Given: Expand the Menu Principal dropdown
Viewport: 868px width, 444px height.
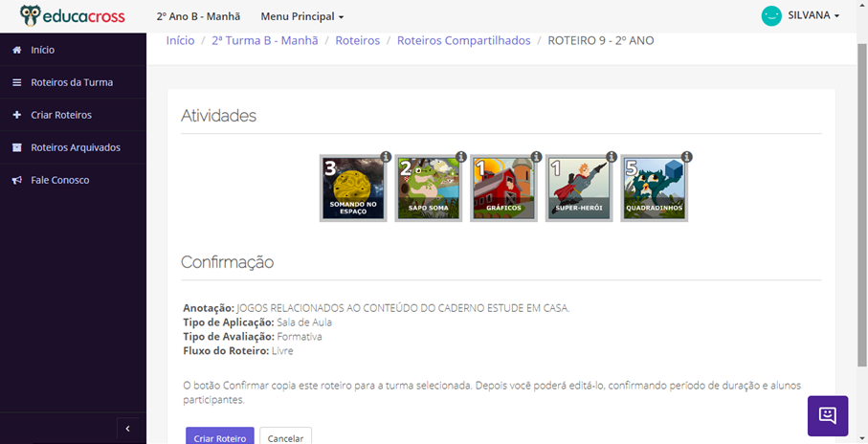Looking at the screenshot, I should coord(302,16).
